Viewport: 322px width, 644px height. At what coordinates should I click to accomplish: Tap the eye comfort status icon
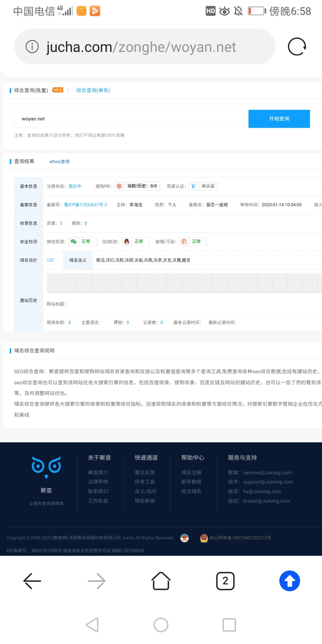(x=225, y=11)
